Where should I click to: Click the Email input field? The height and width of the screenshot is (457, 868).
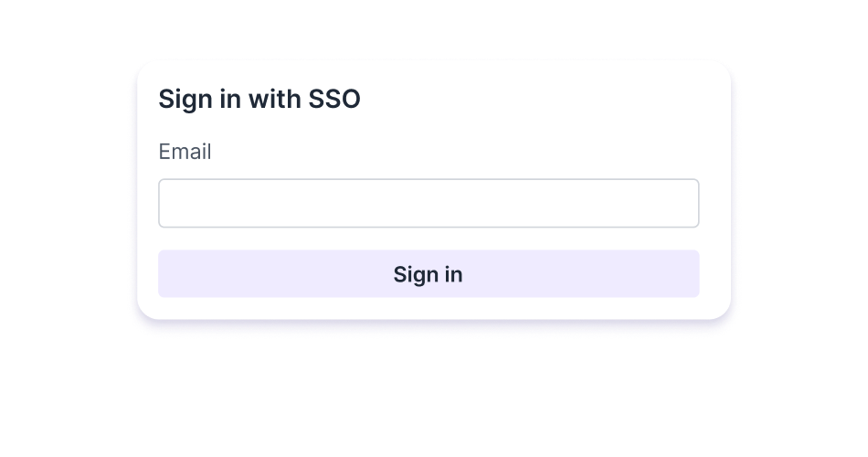coord(429,203)
